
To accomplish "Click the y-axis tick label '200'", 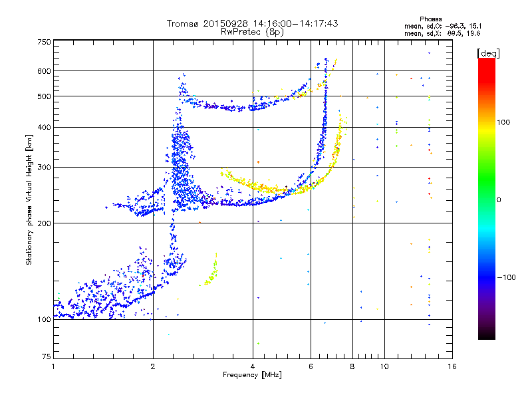I will click(x=44, y=223).
